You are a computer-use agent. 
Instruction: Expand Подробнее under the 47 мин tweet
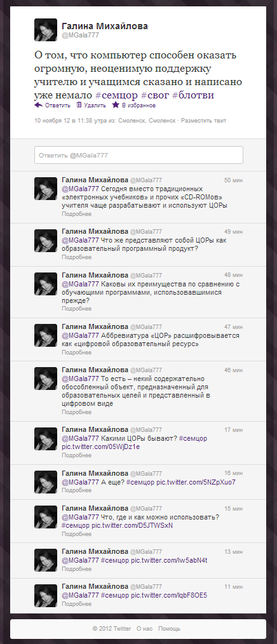coord(76,352)
